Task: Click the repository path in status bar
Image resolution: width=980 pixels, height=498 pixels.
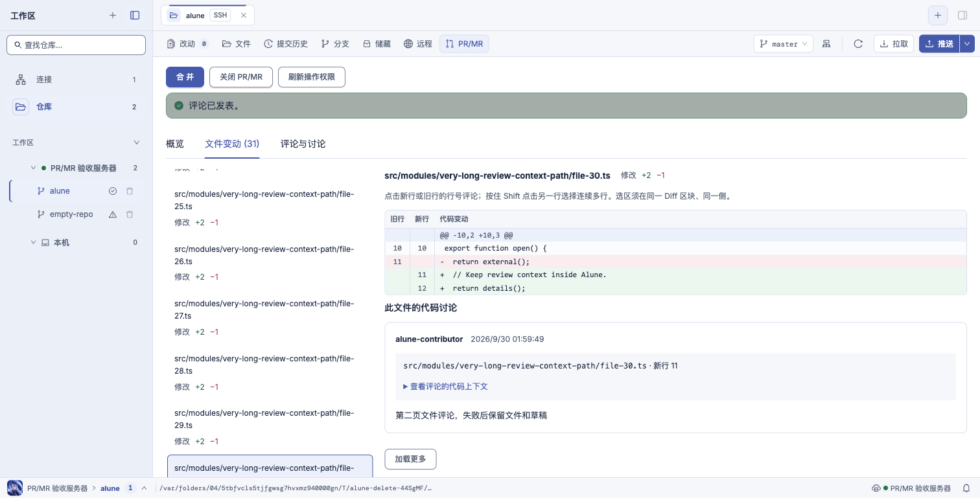Action: [295, 488]
